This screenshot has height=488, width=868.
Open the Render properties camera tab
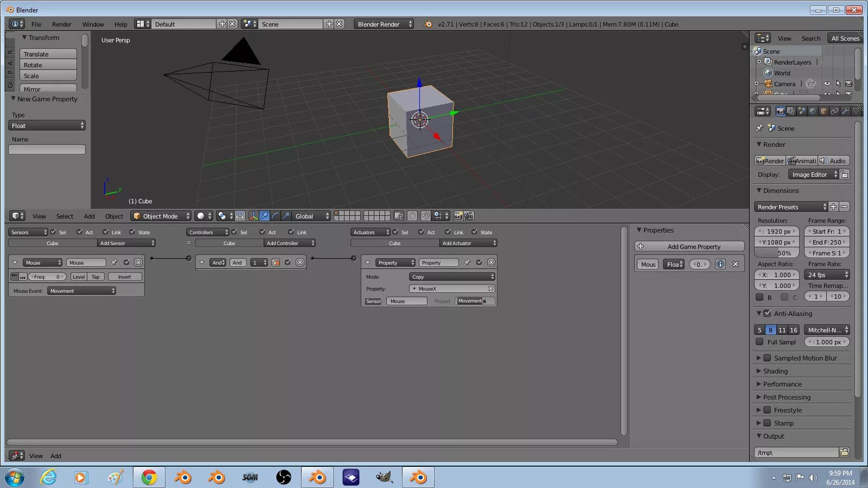pos(780,111)
